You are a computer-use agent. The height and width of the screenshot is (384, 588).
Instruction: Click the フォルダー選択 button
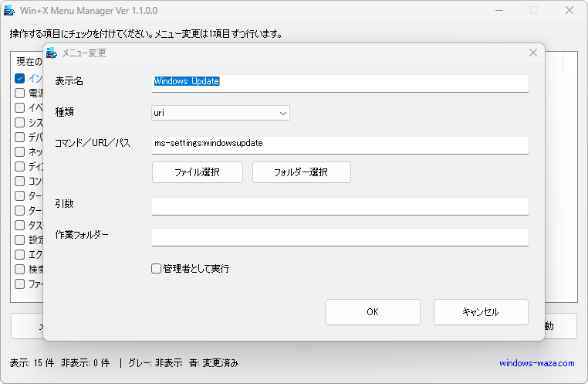(x=302, y=172)
